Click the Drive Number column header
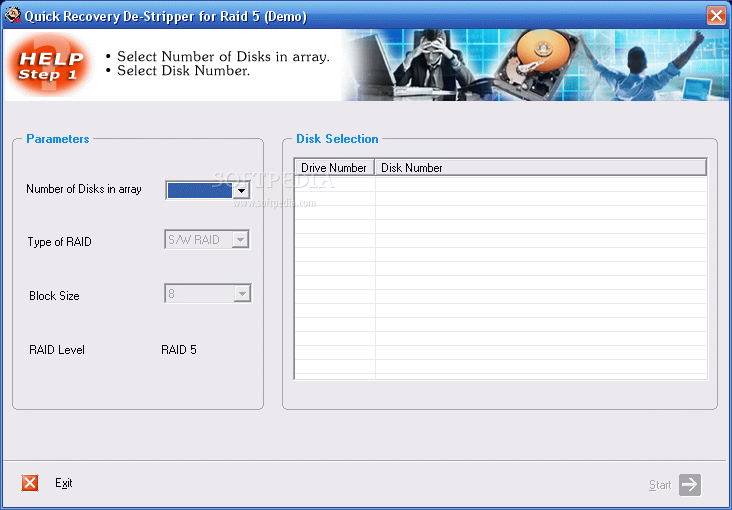 (334, 168)
